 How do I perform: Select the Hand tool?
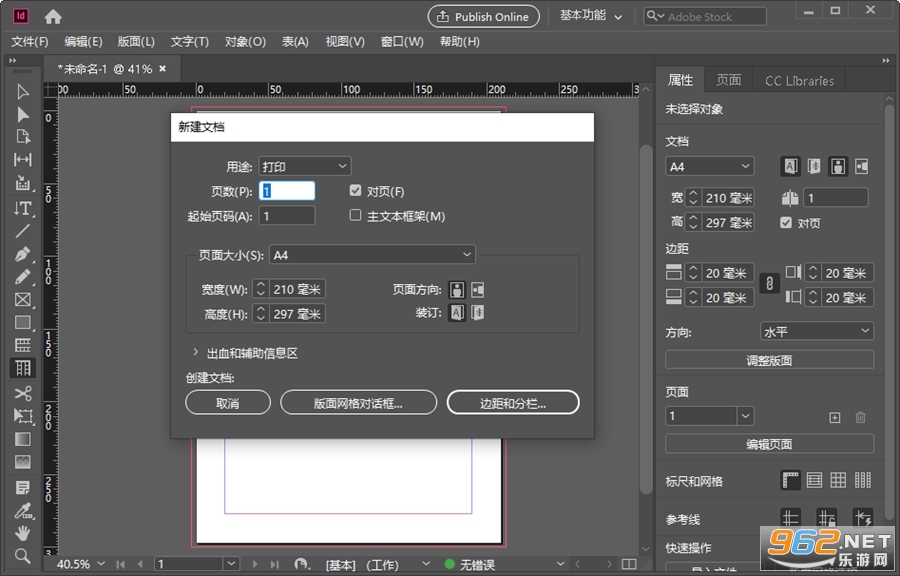23,534
